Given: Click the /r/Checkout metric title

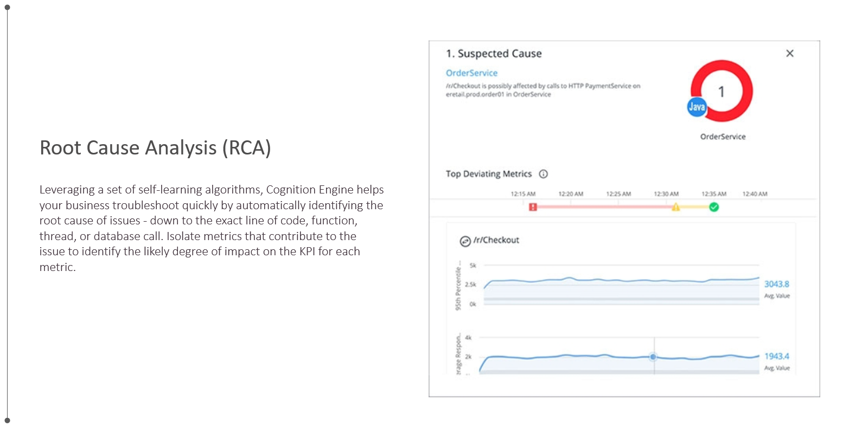Looking at the screenshot, I should pyautogui.click(x=496, y=240).
